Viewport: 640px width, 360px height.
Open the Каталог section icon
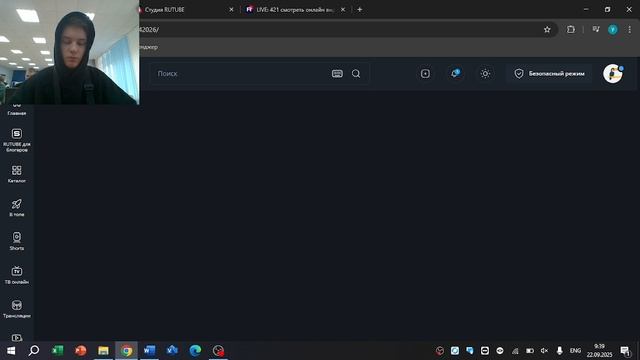[17, 170]
